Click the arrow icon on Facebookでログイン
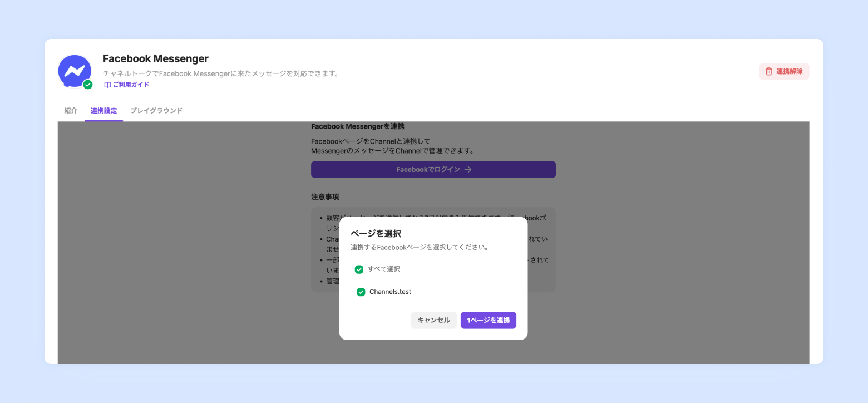 pyautogui.click(x=468, y=170)
